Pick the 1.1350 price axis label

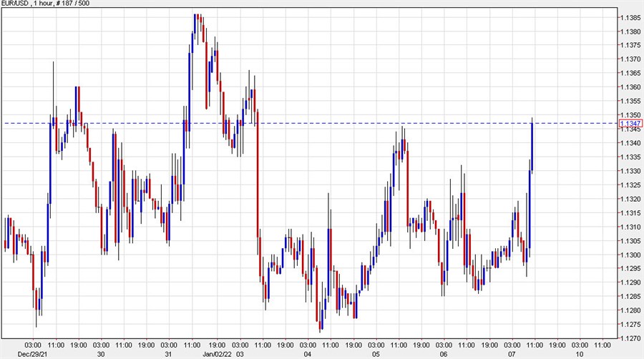pos(630,115)
